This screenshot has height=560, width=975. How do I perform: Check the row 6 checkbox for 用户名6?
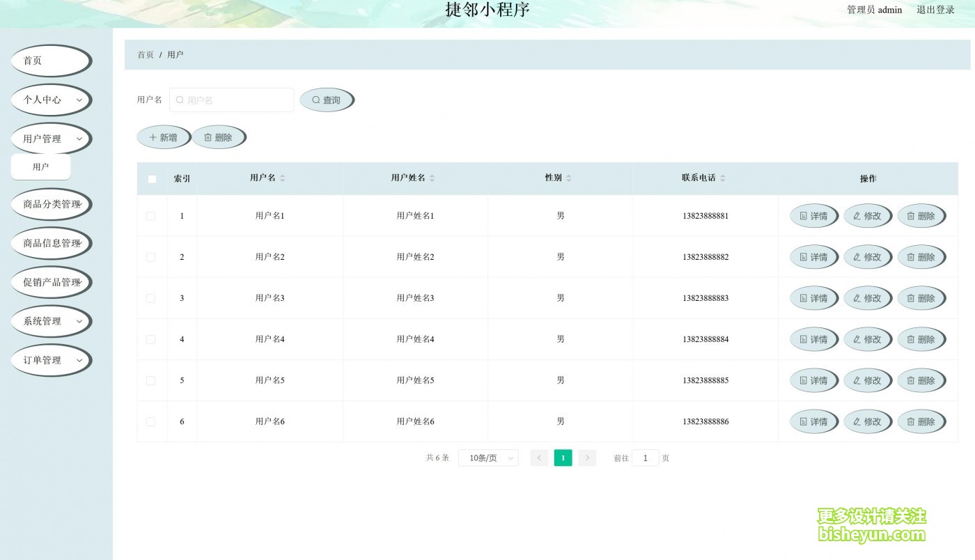coord(150,421)
